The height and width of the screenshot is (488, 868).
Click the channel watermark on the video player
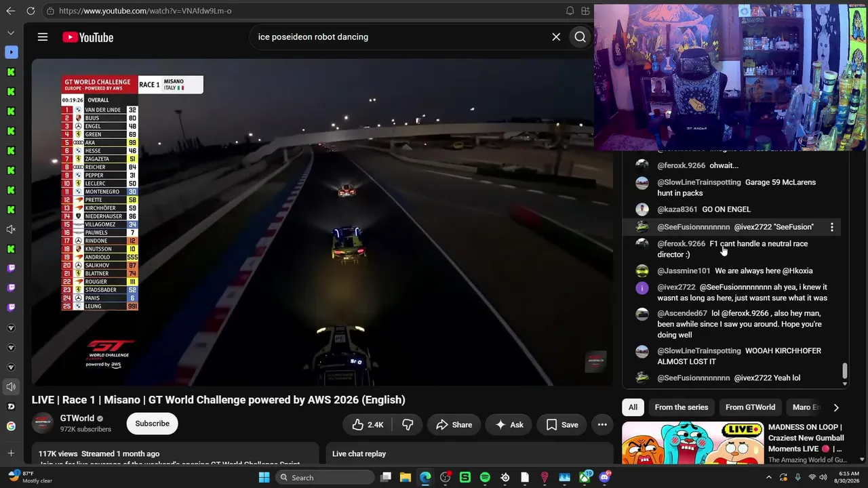pos(596,361)
